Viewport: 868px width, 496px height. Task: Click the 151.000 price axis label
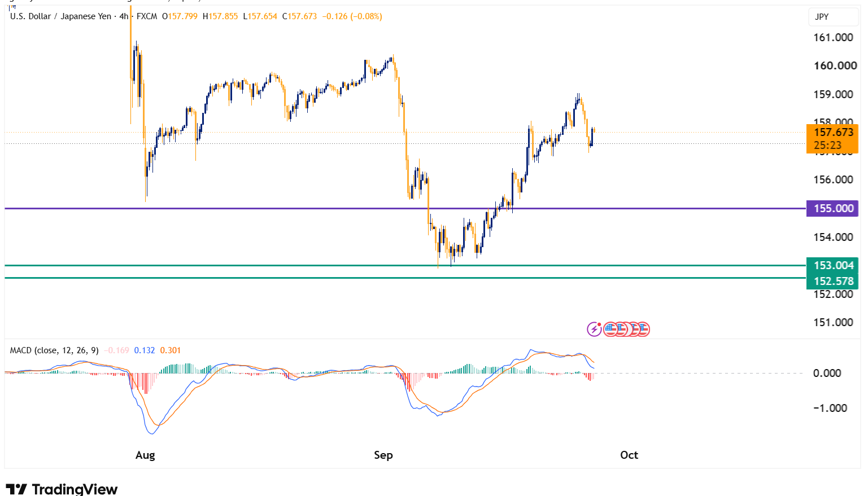point(833,322)
